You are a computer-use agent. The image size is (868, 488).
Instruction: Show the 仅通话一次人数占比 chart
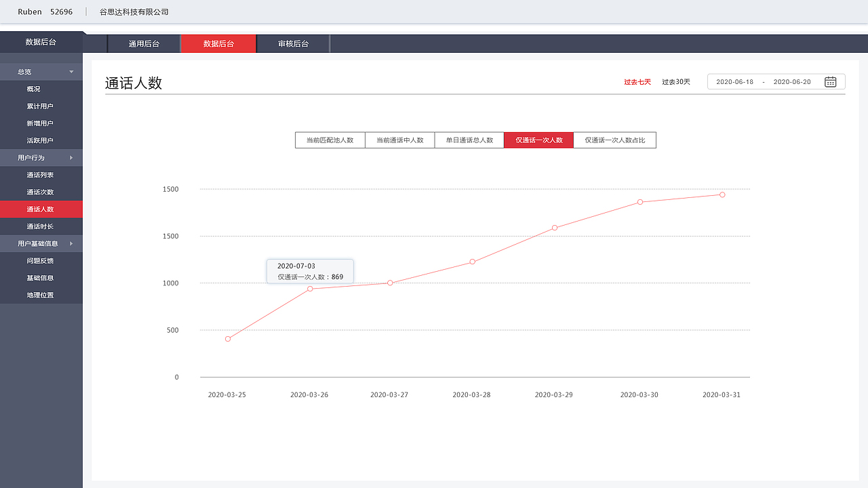tap(615, 140)
